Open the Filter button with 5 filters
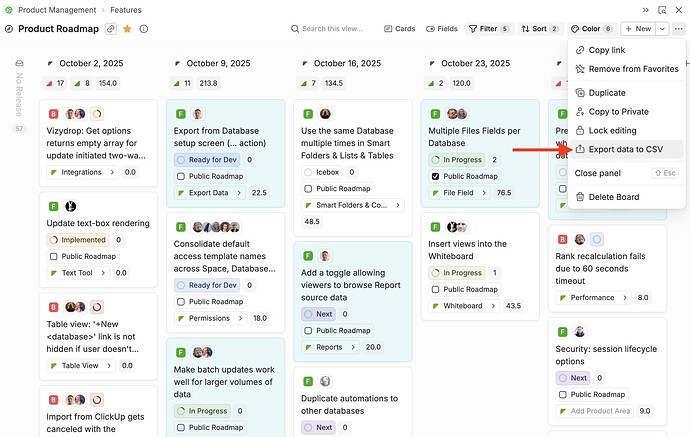 coord(489,29)
